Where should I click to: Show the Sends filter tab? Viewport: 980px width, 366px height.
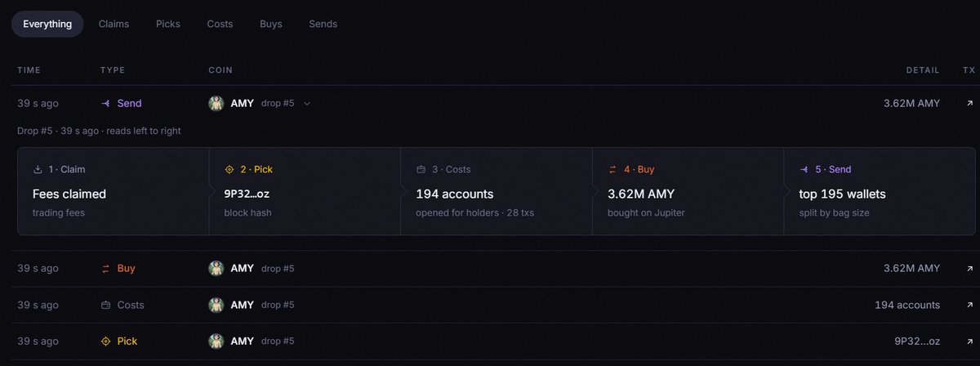pos(323,24)
